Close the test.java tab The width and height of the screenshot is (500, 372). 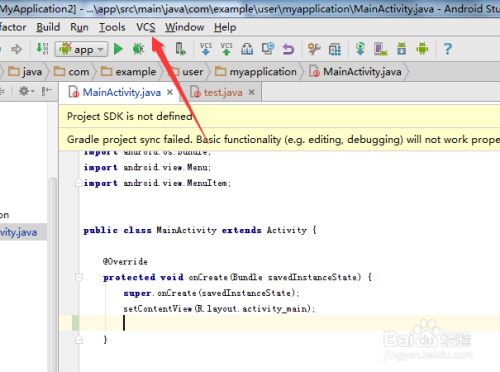pos(252,92)
